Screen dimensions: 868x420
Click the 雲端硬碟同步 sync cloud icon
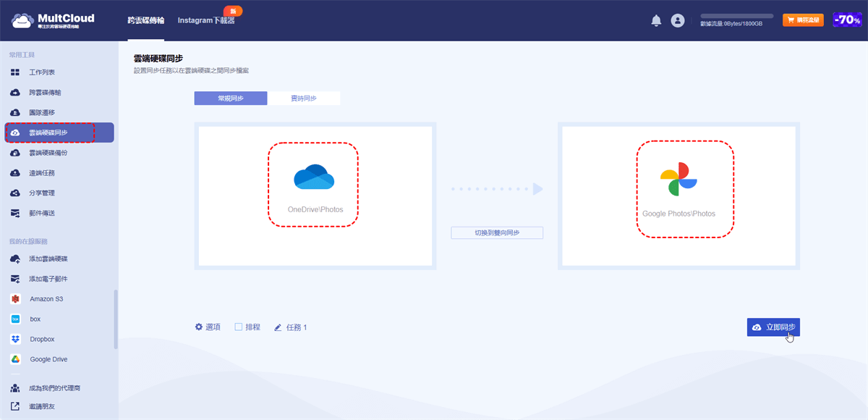point(14,133)
